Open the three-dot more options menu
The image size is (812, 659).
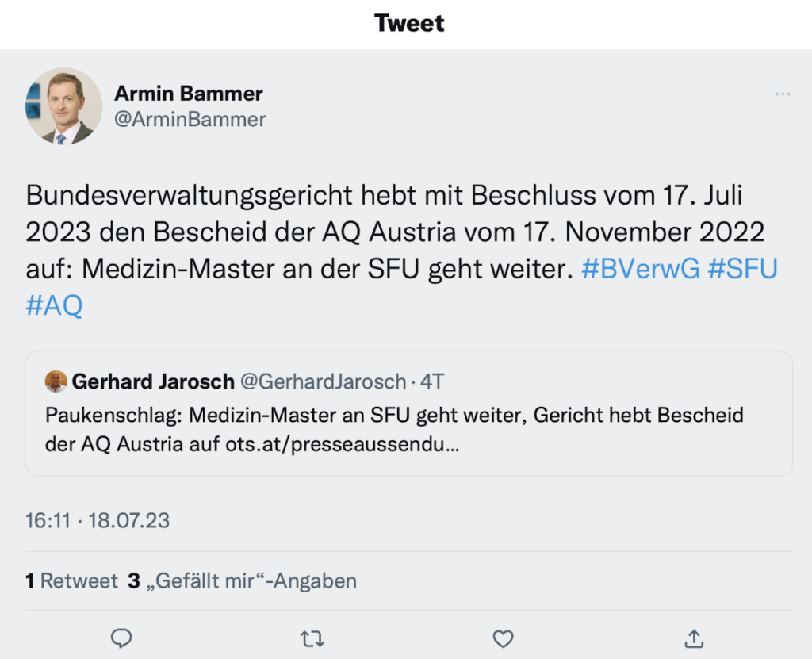click(783, 94)
